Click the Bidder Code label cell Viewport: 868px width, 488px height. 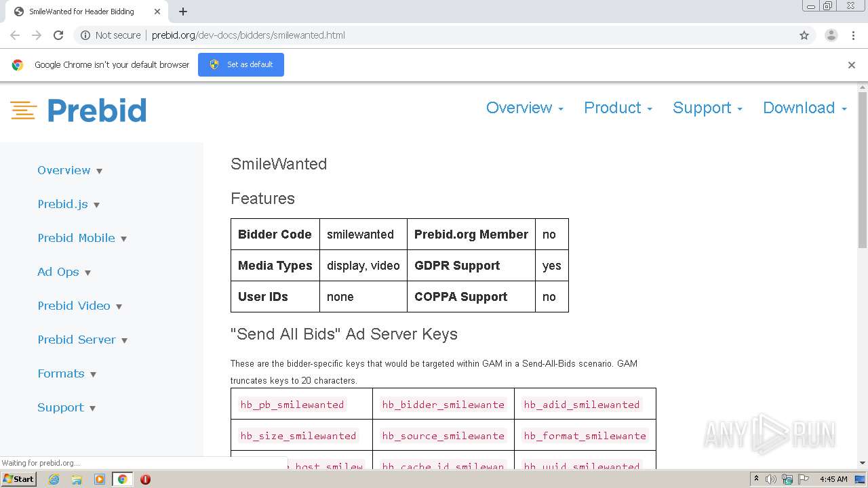(275, 235)
